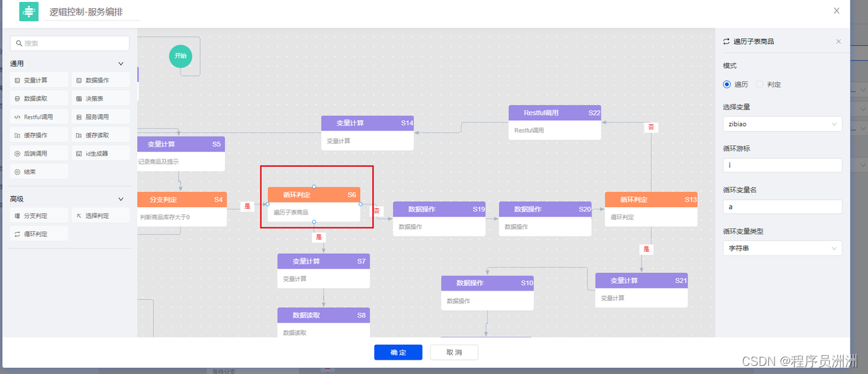Select the 变量计算 S14 node
This screenshot has width=868, height=374.
[368, 132]
